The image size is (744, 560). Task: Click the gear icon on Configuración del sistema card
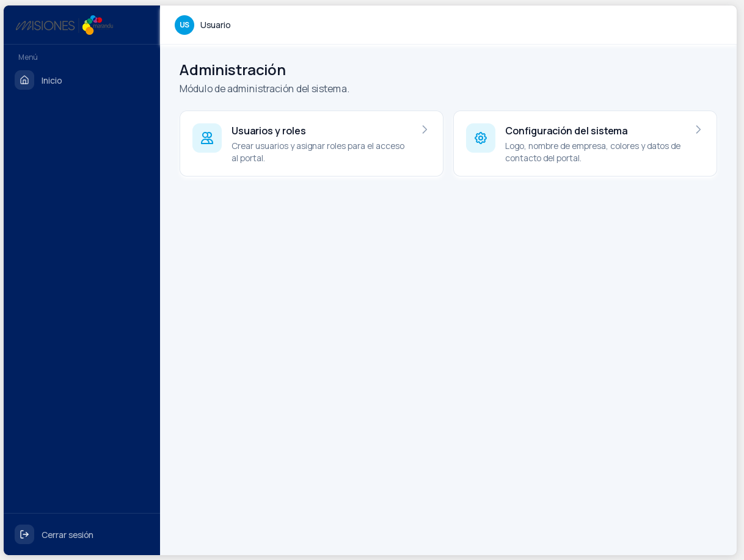tap(481, 138)
